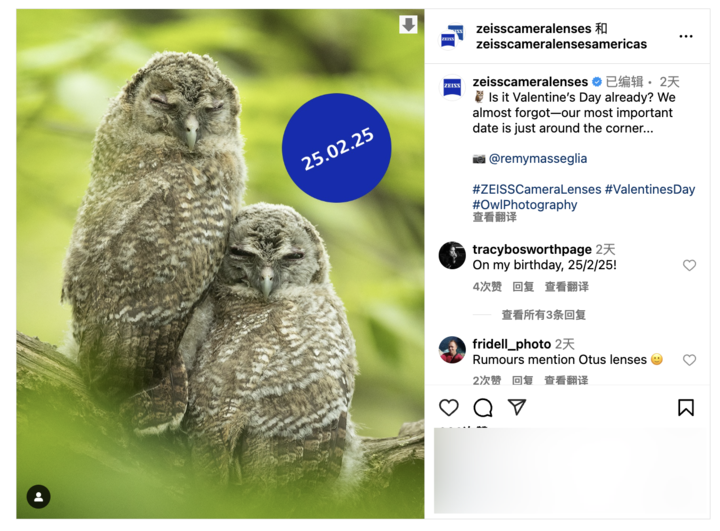The height and width of the screenshot is (531, 720).
Task: Save post with the bookmark icon
Action: point(686,407)
